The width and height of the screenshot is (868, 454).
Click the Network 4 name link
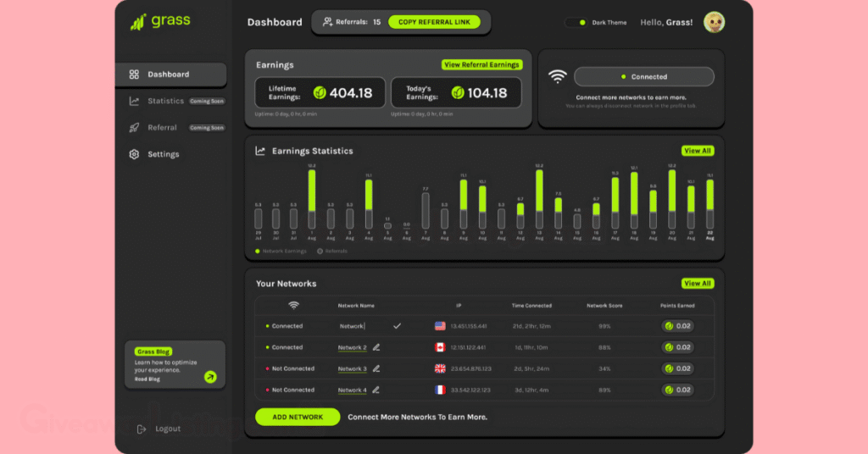pos(352,390)
